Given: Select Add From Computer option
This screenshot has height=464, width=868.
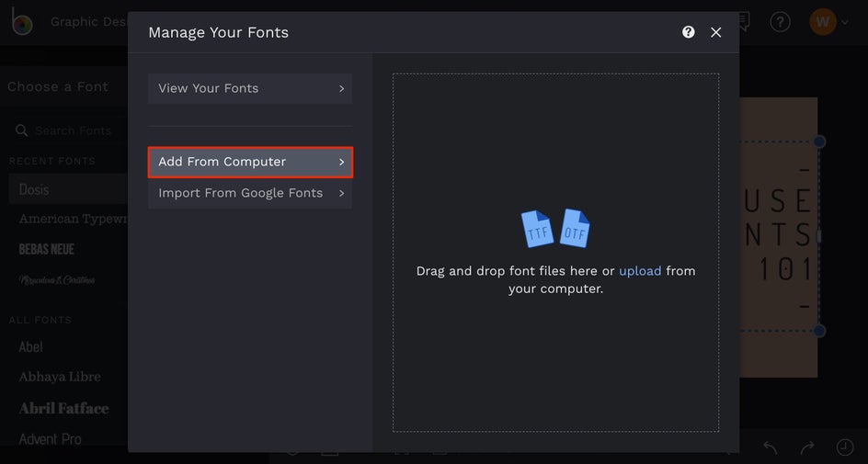Looking at the screenshot, I should [x=250, y=162].
